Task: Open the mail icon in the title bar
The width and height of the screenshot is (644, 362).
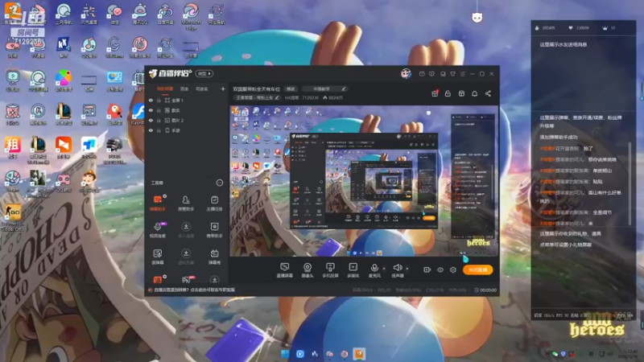Action: 422,74
